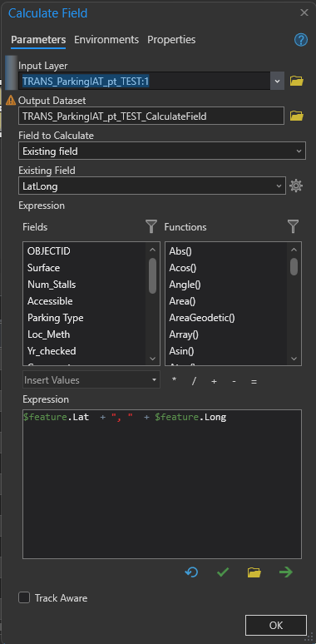Click the Input Layer text field

point(145,81)
